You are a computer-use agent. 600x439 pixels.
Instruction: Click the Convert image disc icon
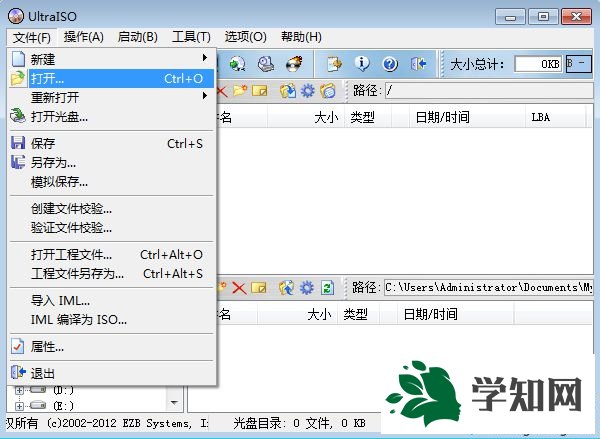[x=238, y=64]
